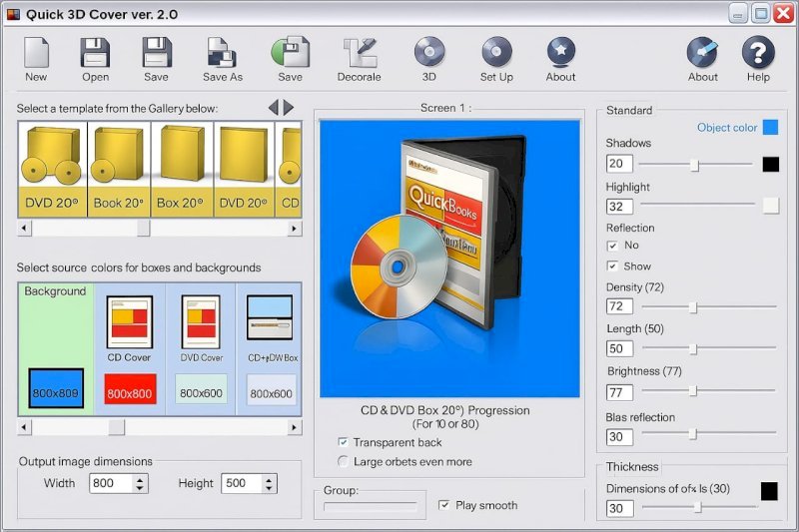The height and width of the screenshot is (532, 799).
Task: Click the gallery next arrow
Action: (290, 107)
